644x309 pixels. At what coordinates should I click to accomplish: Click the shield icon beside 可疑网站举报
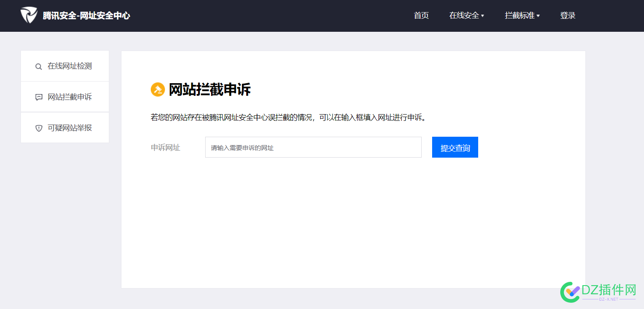(39, 128)
